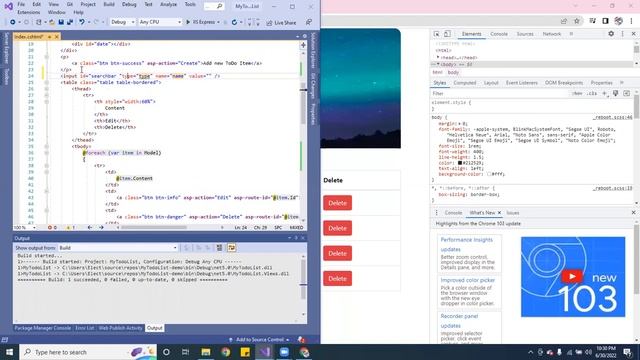
Task: Open the Extensions menu
Action: pyautogui.click(x=29, y=13)
